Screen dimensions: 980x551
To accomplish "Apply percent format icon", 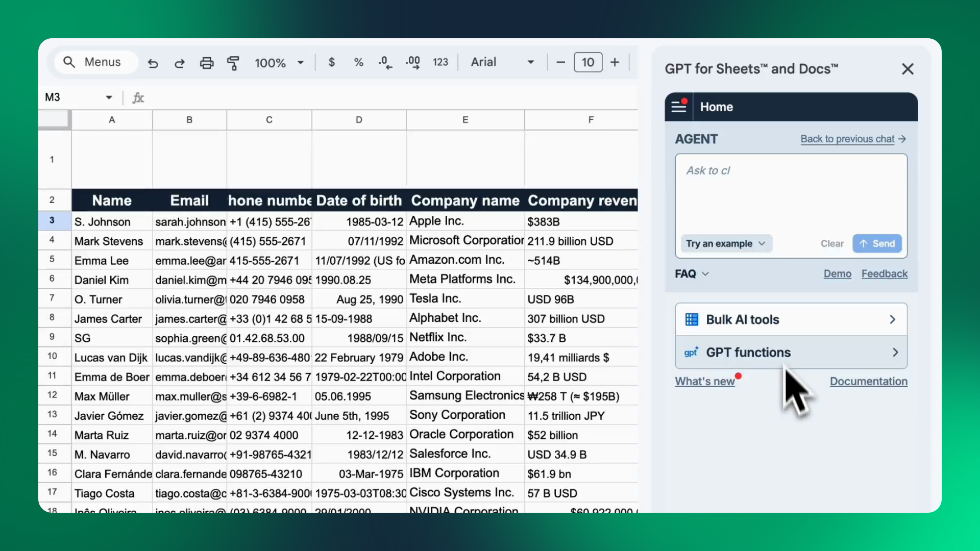I will tap(358, 62).
